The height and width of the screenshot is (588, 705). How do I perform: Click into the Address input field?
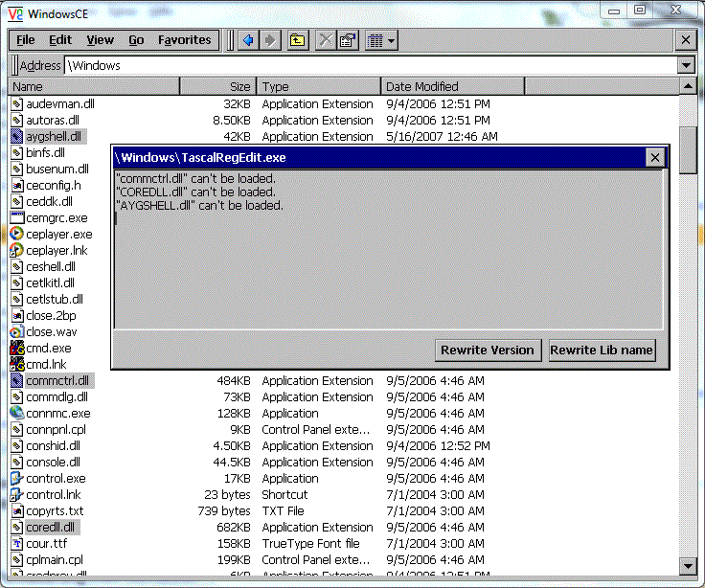click(x=371, y=66)
